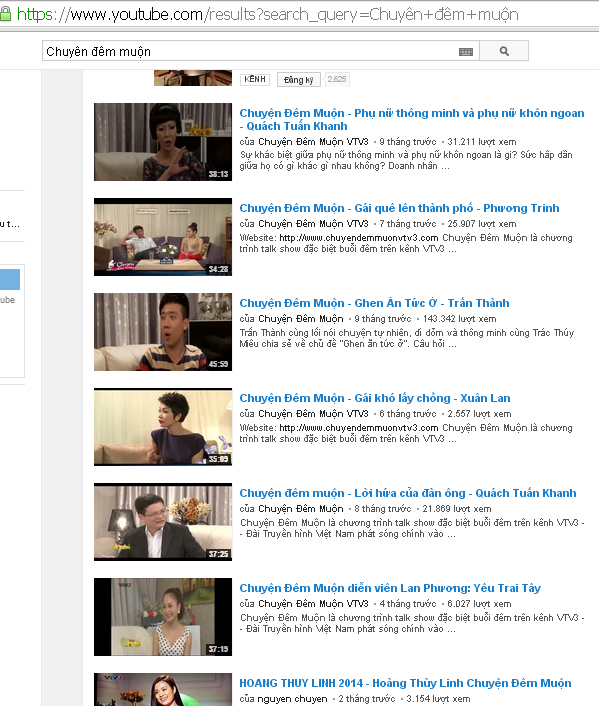599x706 pixels.
Task: Click the search field containing 'Chuyện đêm muộn'
Action: (261, 51)
